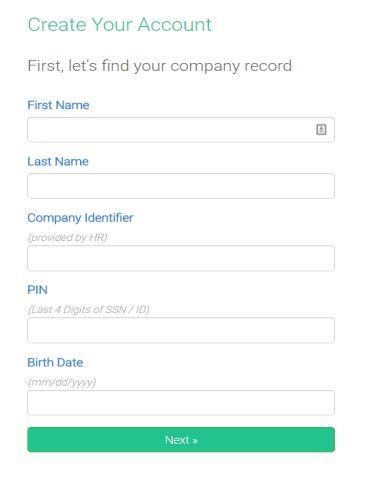Focus the Last Name input field
This screenshot has width=387, height=482.
[181, 186]
